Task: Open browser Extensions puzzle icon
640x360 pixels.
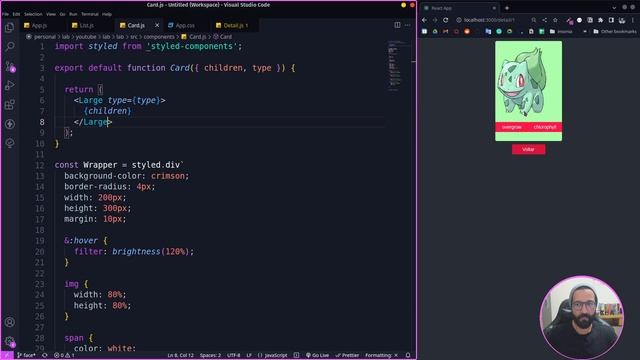Action: tap(600, 20)
